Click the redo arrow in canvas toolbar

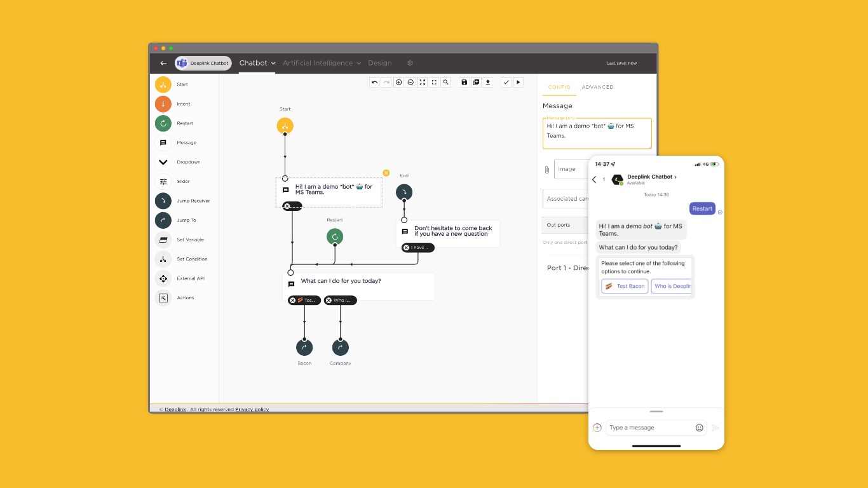(x=386, y=82)
